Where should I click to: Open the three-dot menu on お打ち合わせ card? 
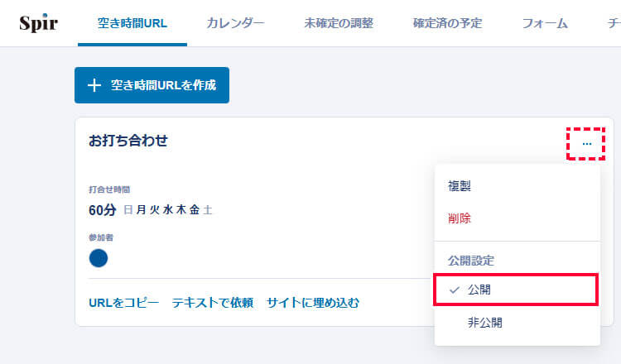pos(586,144)
